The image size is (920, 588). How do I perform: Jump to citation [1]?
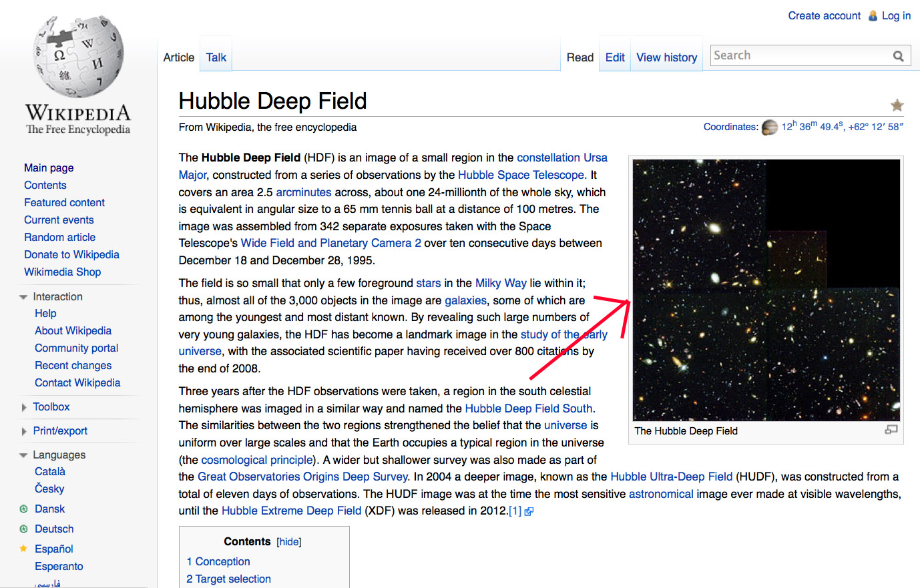[515, 511]
